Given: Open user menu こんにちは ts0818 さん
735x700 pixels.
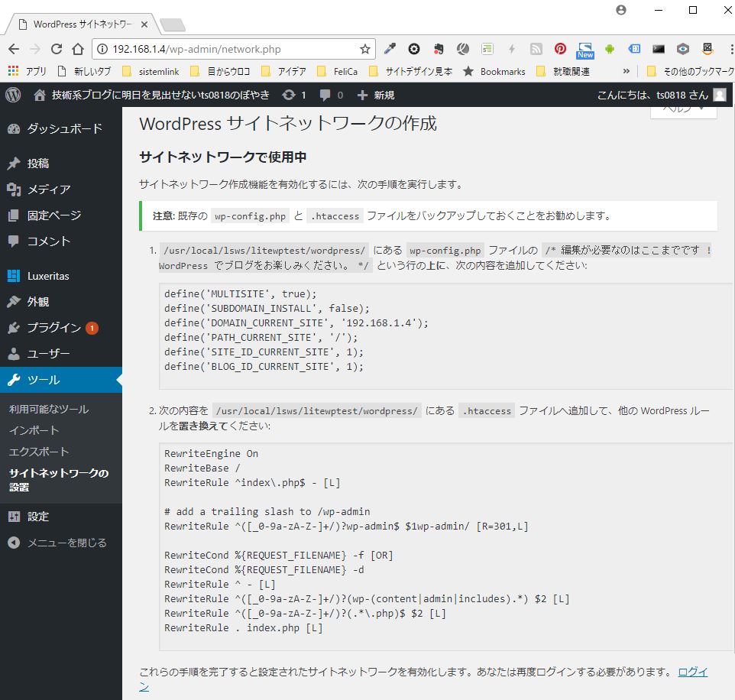Looking at the screenshot, I should [x=662, y=95].
